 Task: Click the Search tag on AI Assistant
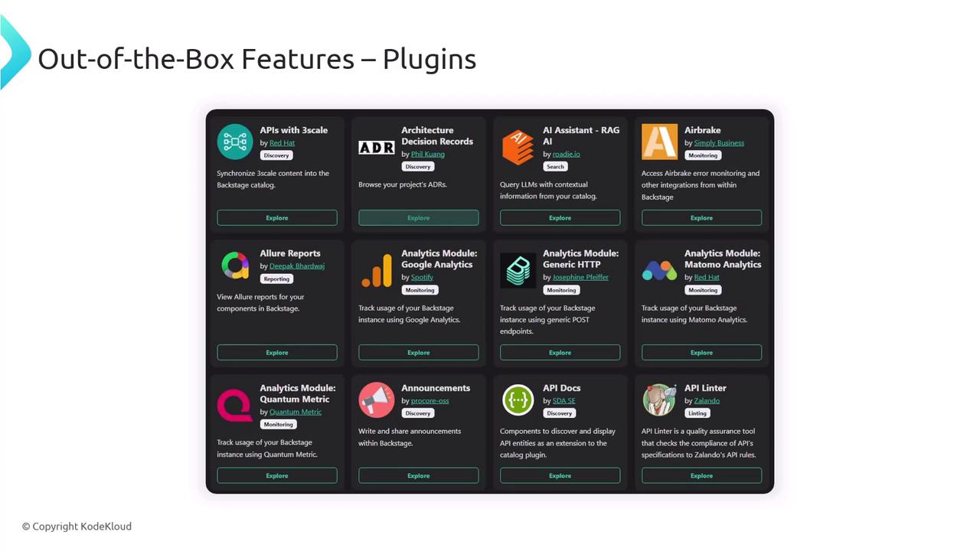click(555, 167)
